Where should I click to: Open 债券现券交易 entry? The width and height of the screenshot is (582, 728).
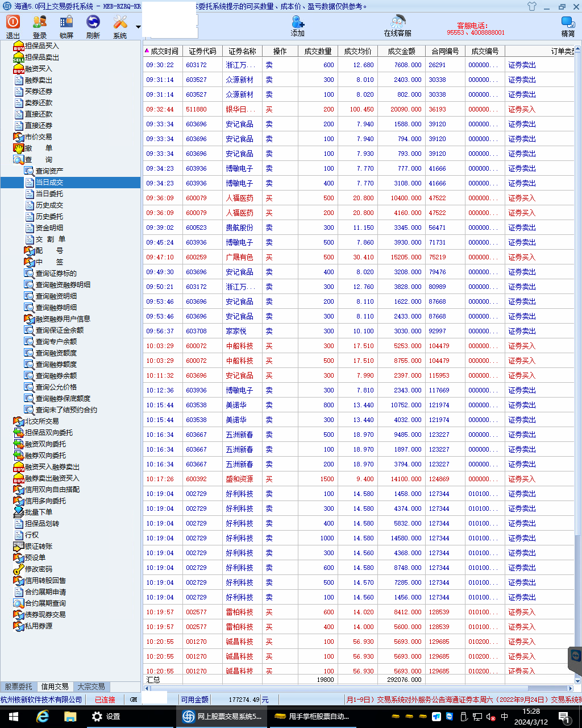point(45,614)
